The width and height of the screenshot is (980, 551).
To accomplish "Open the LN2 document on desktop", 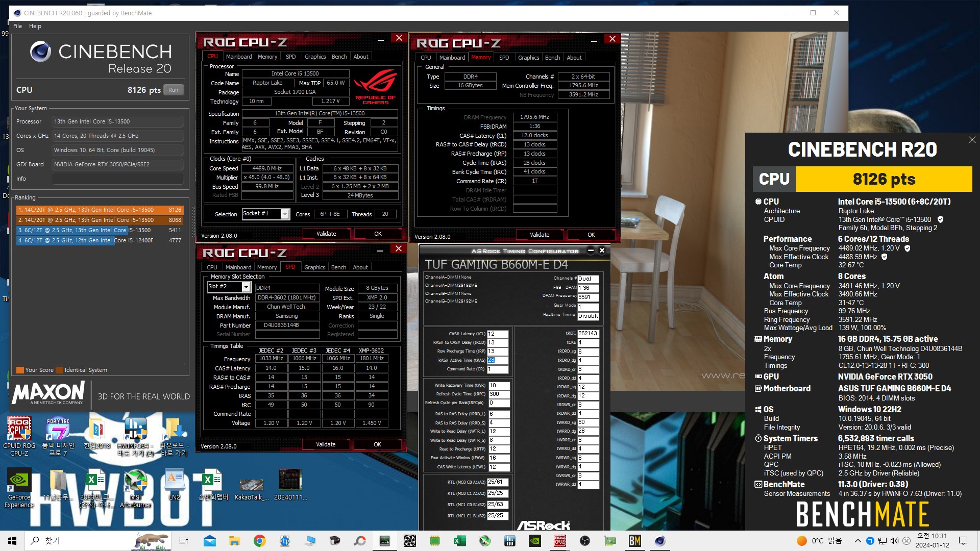I will 174,485.
